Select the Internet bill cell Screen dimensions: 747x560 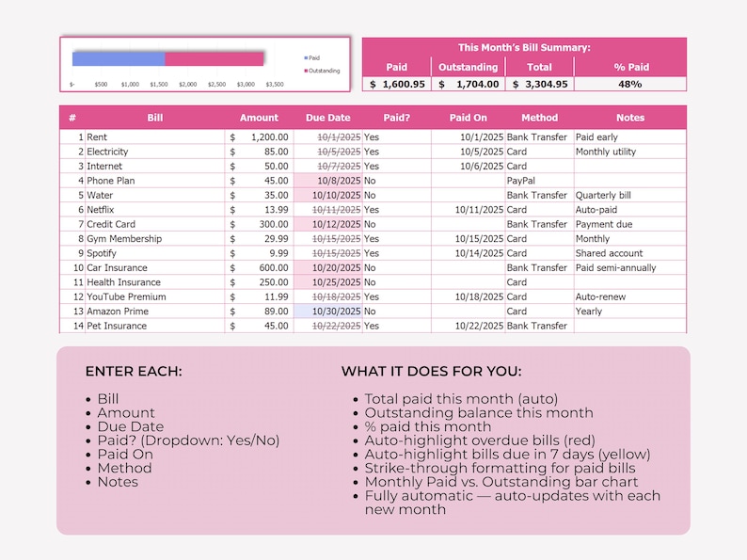tap(155, 167)
